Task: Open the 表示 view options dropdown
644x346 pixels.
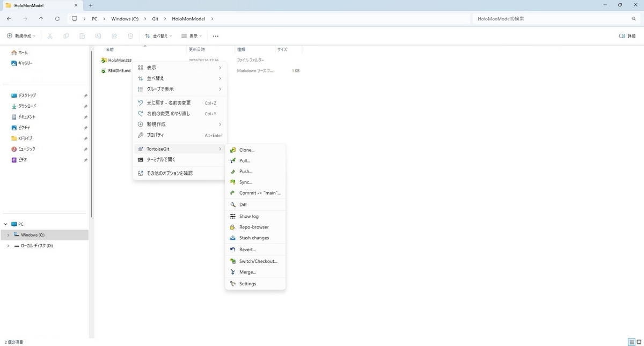Action: coord(191,35)
